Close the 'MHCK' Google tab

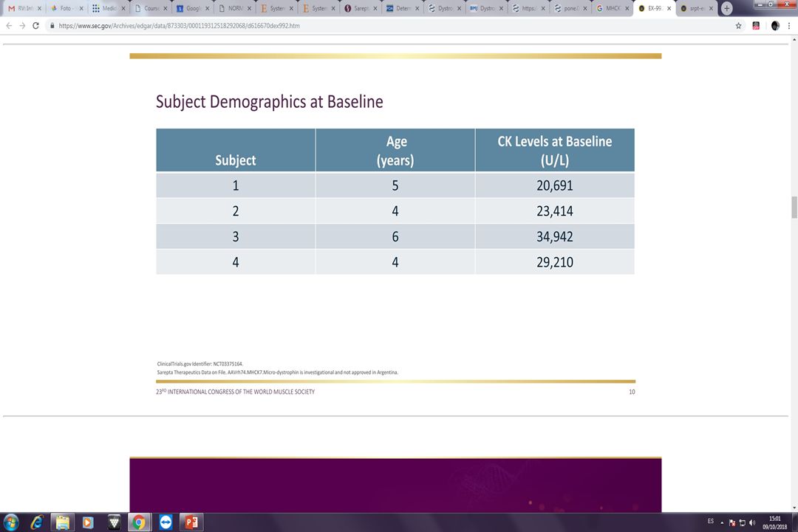[x=627, y=8]
